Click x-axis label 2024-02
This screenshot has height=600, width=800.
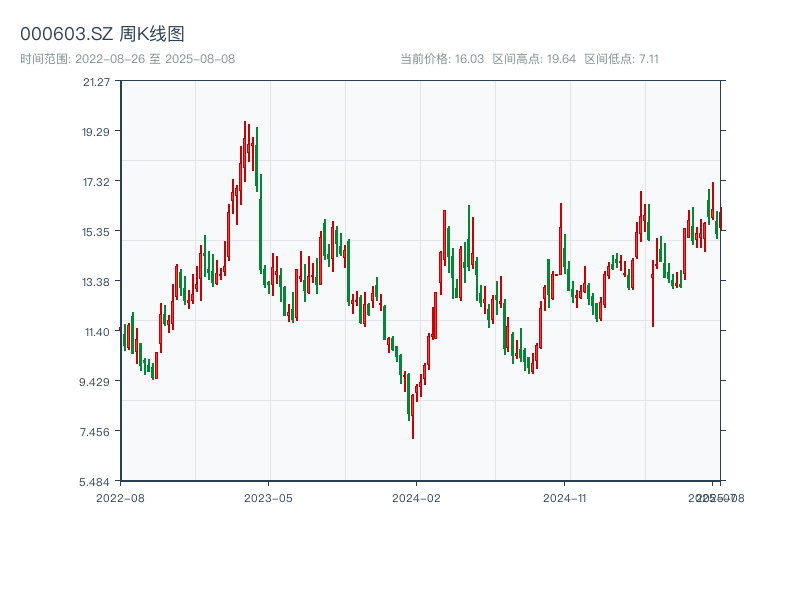[416, 498]
